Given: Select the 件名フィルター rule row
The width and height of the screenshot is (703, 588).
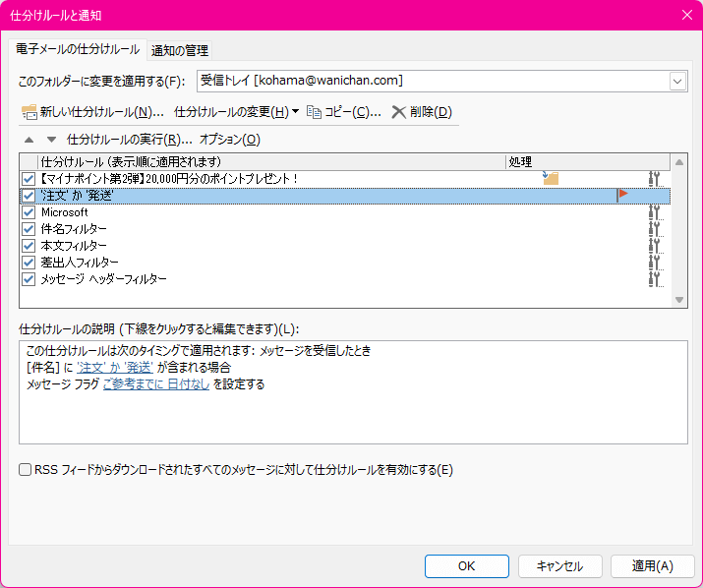Looking at the screenshot, I should pos(345,229).
